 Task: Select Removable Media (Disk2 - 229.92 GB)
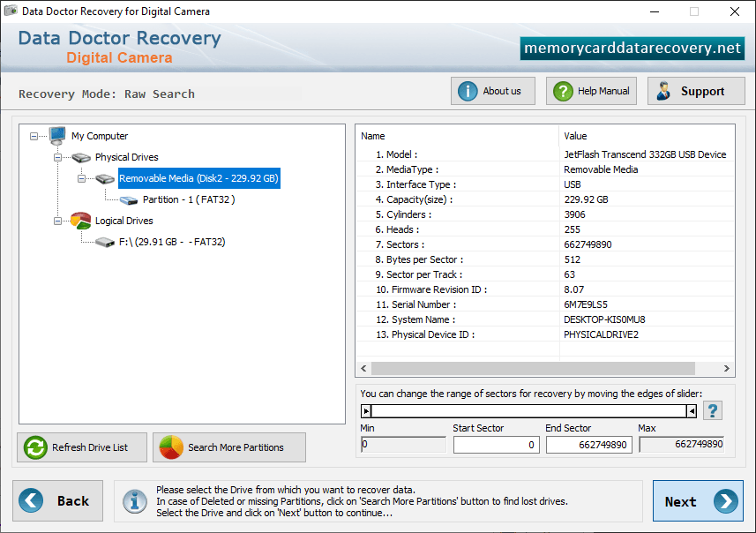pos(198,178)
